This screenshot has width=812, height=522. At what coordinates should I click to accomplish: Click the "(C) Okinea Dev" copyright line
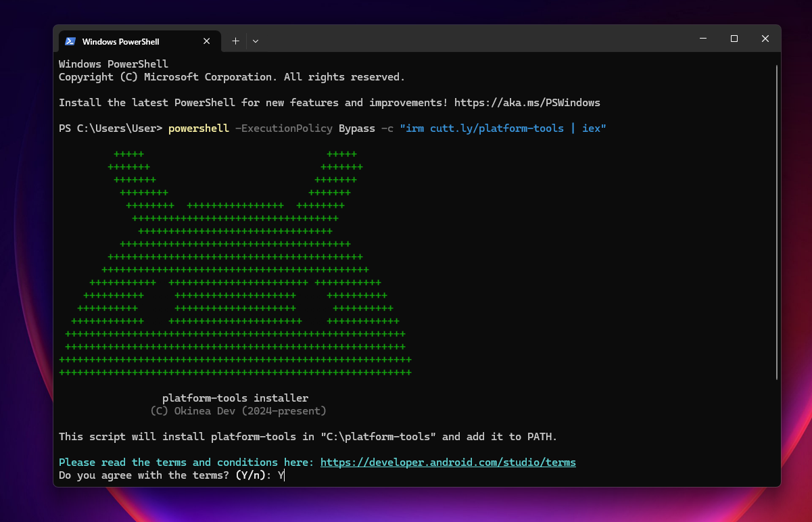[x=238, y=411]
